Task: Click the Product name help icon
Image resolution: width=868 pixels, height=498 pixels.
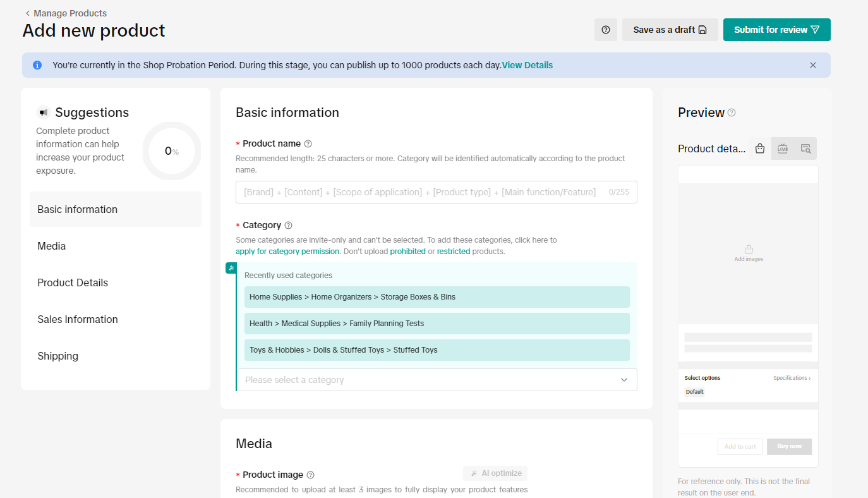Action: 308,143
